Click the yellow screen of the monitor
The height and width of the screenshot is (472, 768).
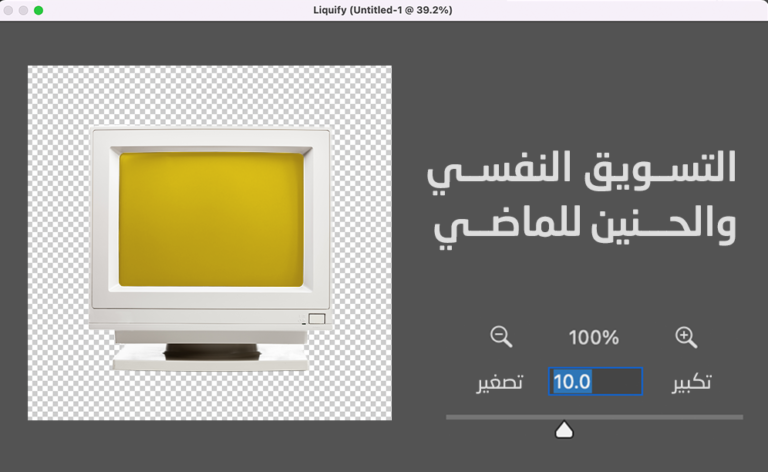click(211, 220)
